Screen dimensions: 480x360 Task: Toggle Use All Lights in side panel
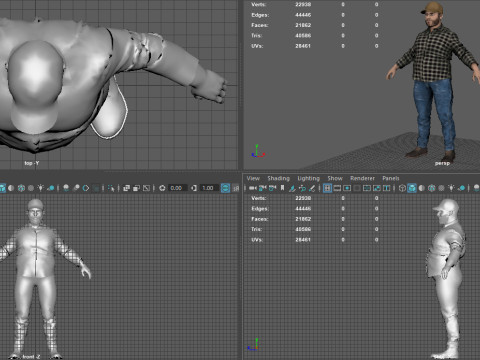(x=451, y=188)
